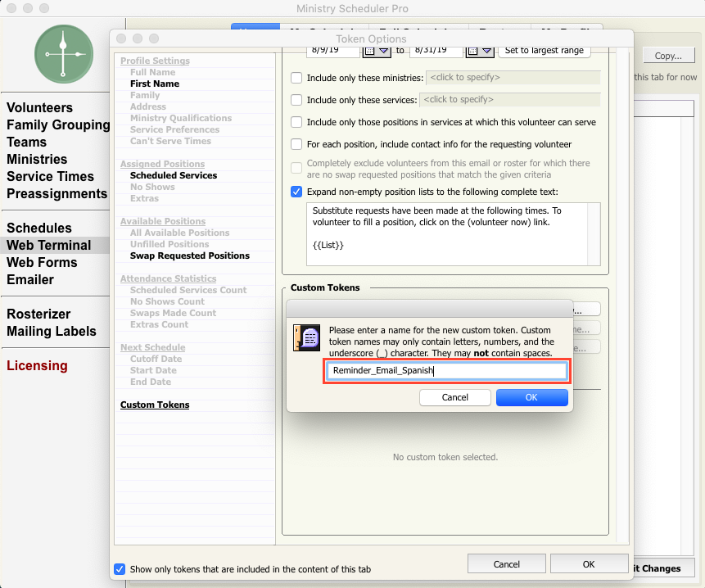Screen dimensions: 705x588
Task: Check positions at which volunteer can serve
Action: coord(296,122)
